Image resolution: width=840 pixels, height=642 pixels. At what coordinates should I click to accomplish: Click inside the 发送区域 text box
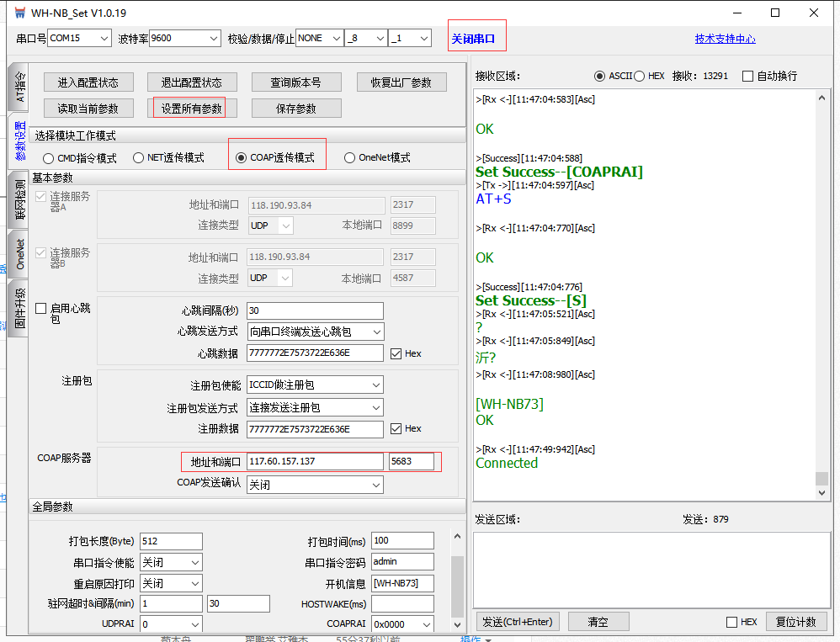point(651,570)
